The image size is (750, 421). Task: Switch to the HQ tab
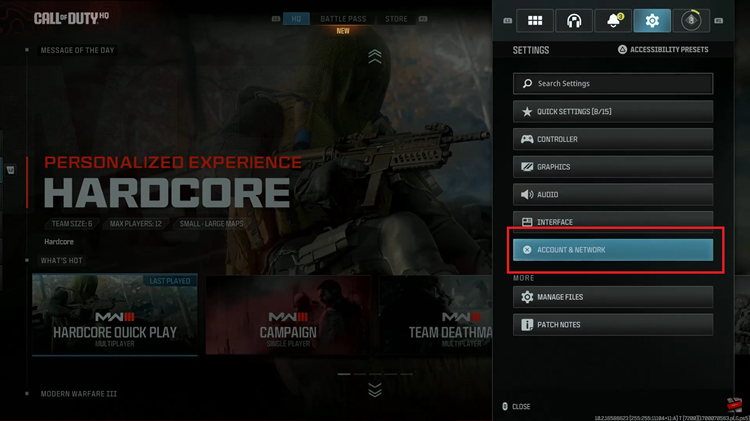coord(296,19)
